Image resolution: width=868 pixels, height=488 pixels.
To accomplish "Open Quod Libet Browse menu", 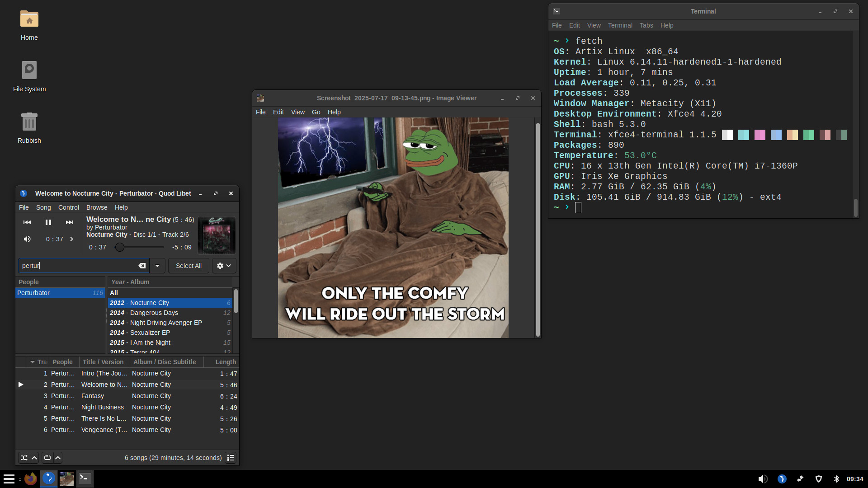I will click(97, 207).
